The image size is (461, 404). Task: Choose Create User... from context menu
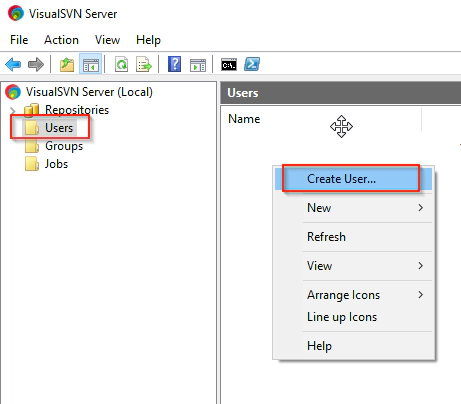point(353,179)
